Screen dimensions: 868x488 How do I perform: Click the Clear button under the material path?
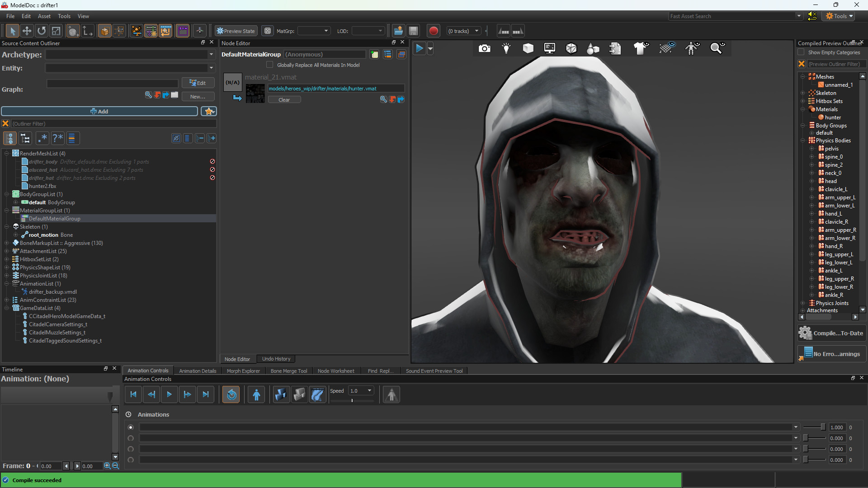[284, 99]
